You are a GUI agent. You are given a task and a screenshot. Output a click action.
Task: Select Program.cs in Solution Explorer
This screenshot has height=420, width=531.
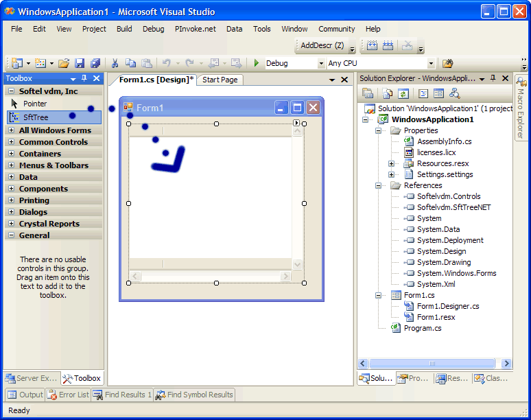pos(423,328)
